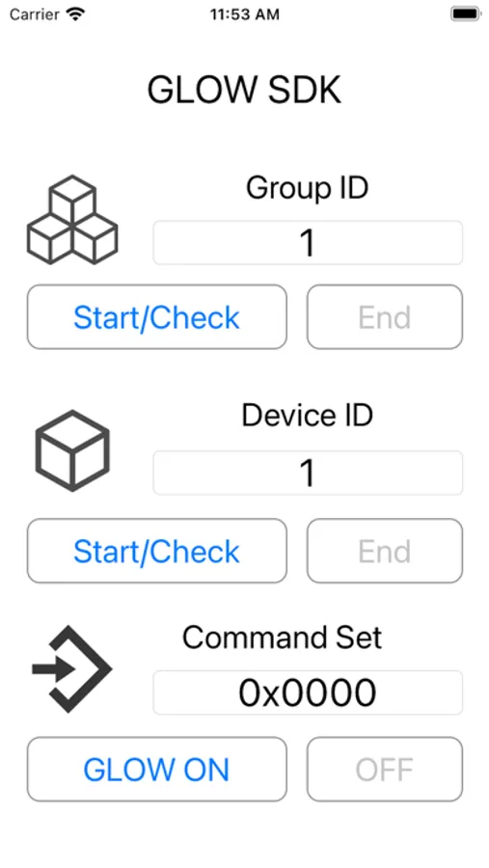Tap the Carrier status text
The height and width of the screenshot is (868, 489).
35,14
